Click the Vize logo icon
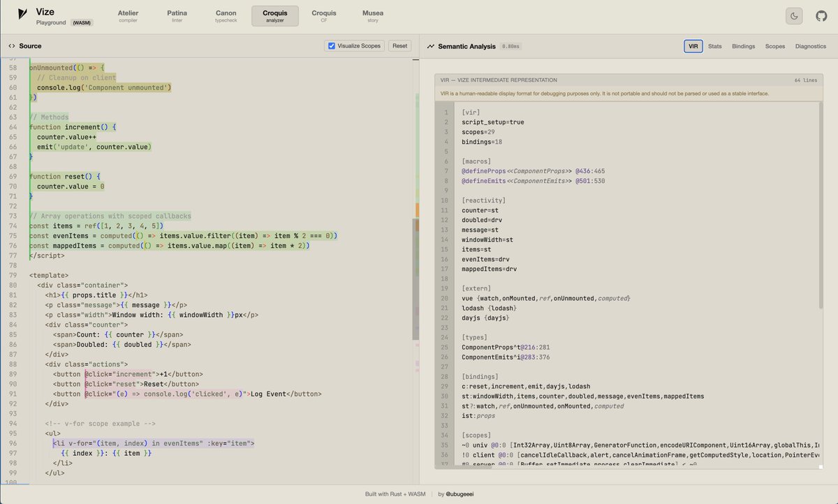 (x=23, y=15)
